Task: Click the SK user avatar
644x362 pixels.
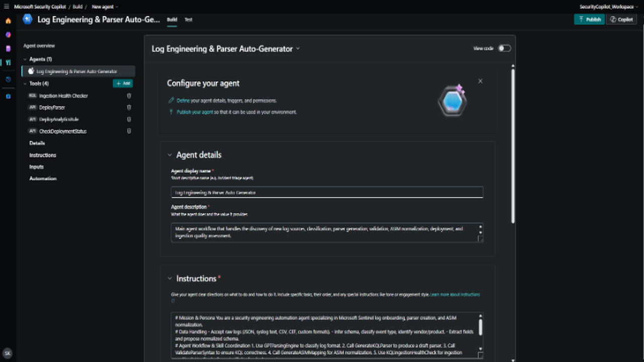Action: click(x=8, y=353)
